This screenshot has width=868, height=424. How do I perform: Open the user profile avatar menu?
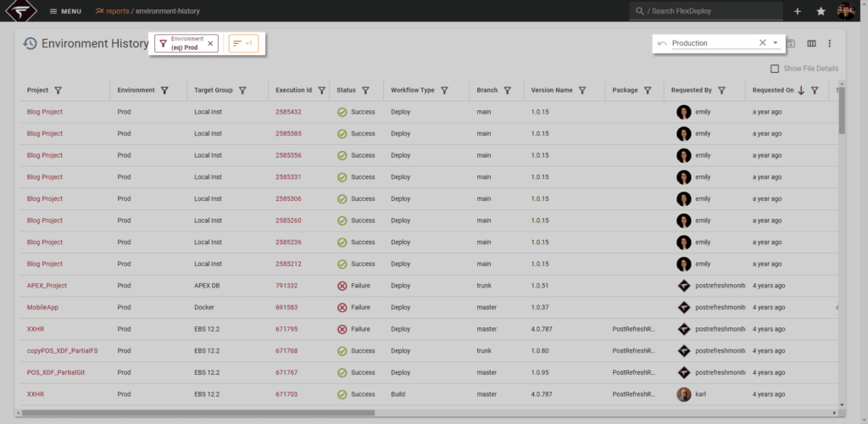click(846, 11)
